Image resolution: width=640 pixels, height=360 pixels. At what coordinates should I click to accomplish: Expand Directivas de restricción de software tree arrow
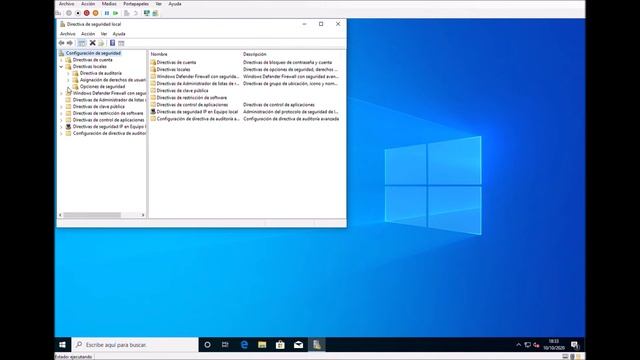[61, 113]
